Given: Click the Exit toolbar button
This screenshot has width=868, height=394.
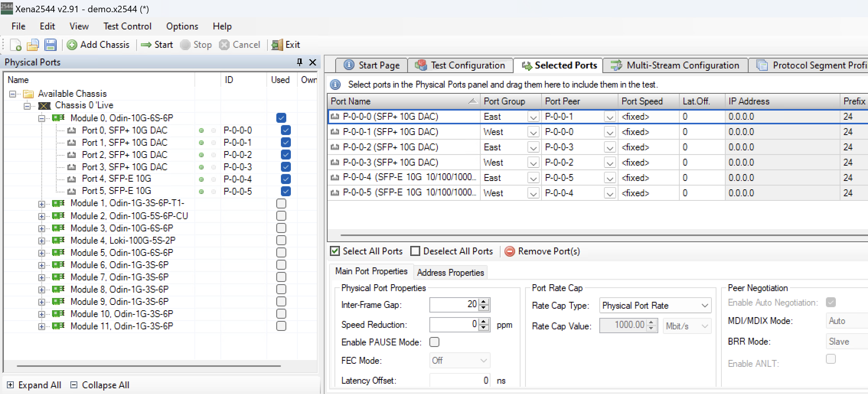Looking at the screenshot, I should tap(286, 45).
